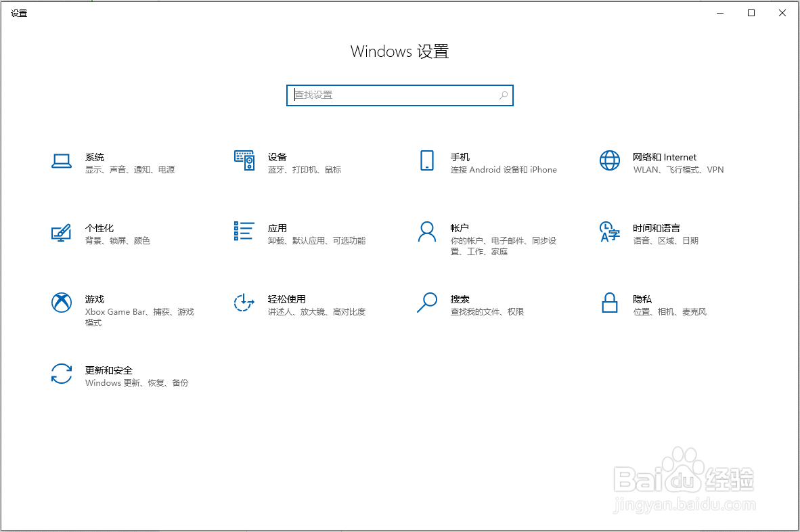Click the magnifier icon in the search box

pyautogui.click(x=503, y=95)
